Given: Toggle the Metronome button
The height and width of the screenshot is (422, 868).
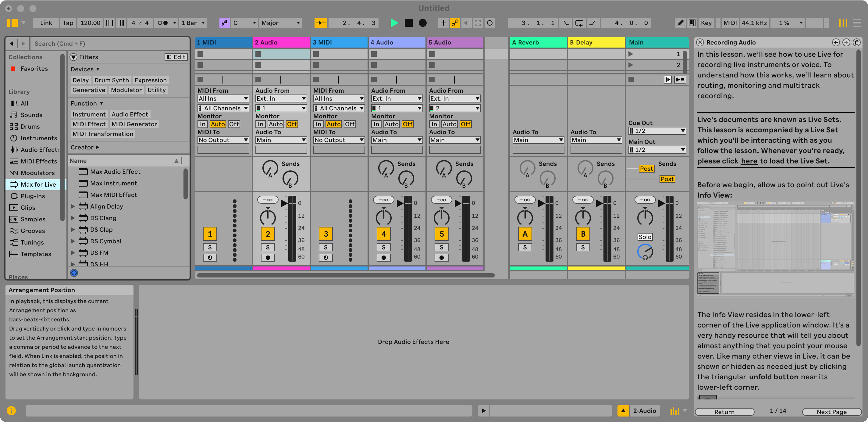Looking at the screenshot, I should point(163,23).
